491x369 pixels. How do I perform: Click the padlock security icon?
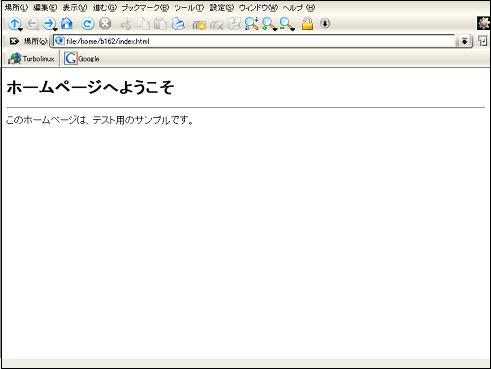point(307,24)
